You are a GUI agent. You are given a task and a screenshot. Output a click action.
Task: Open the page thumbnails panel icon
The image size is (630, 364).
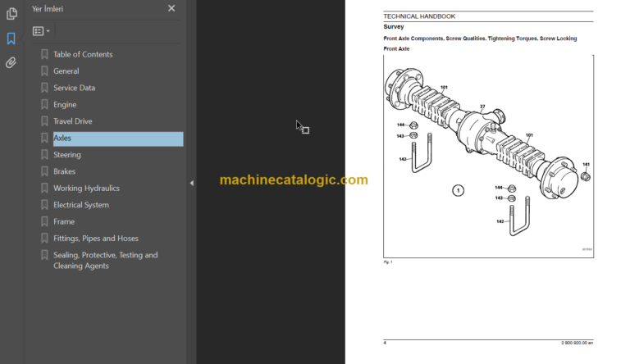(x=11, y=14)
